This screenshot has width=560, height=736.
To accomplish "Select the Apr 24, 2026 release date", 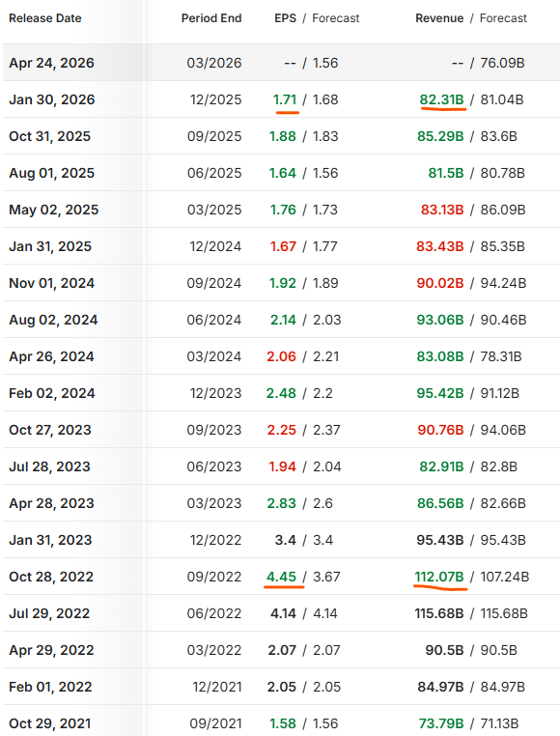I will (51, 63).
